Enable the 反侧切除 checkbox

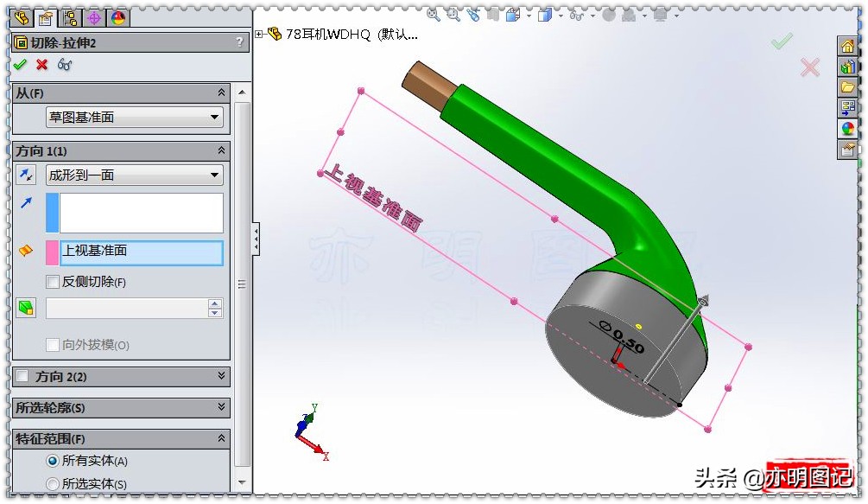tap(52, 283)
